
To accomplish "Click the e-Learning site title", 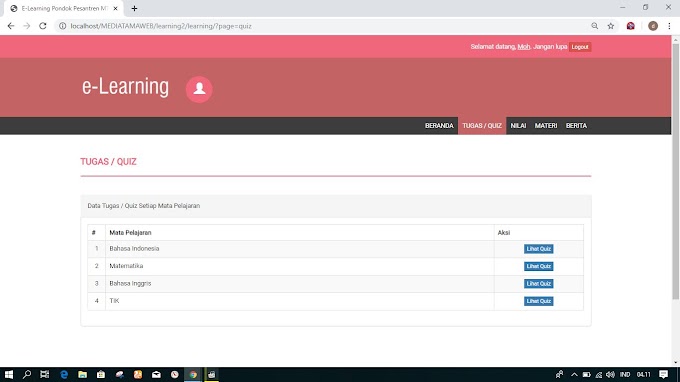I will pos(125,87).
